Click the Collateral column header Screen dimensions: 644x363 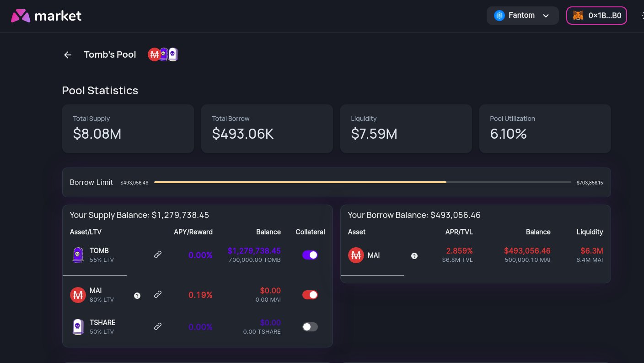pyautogui.click(x=310, y=232)
